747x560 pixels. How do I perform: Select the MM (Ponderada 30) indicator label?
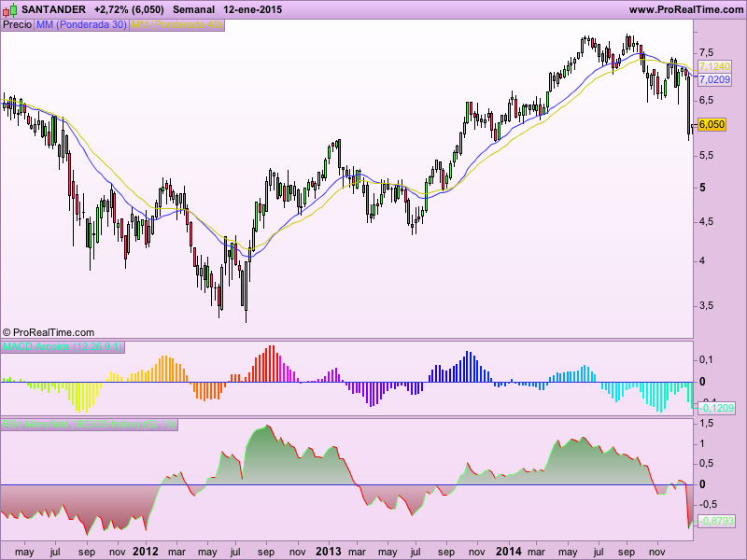pyautogui.click(x=81, y=24)
